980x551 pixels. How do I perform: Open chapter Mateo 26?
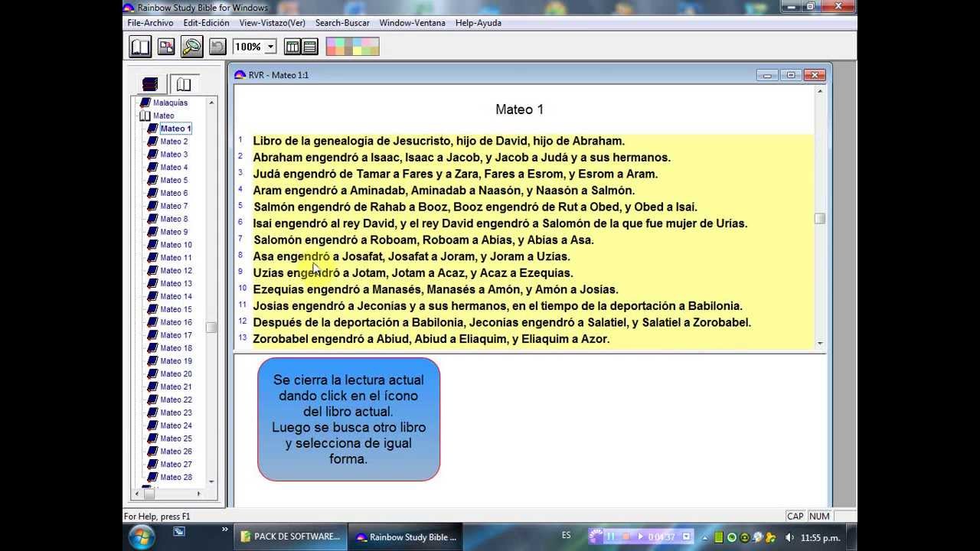pyautogui.click(x=176, y=452)
